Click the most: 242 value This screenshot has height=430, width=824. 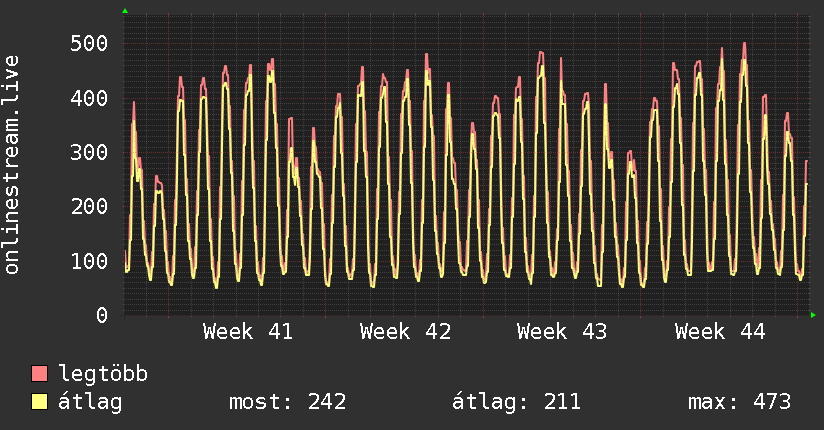pyautogui.click(x=287, y=402)
